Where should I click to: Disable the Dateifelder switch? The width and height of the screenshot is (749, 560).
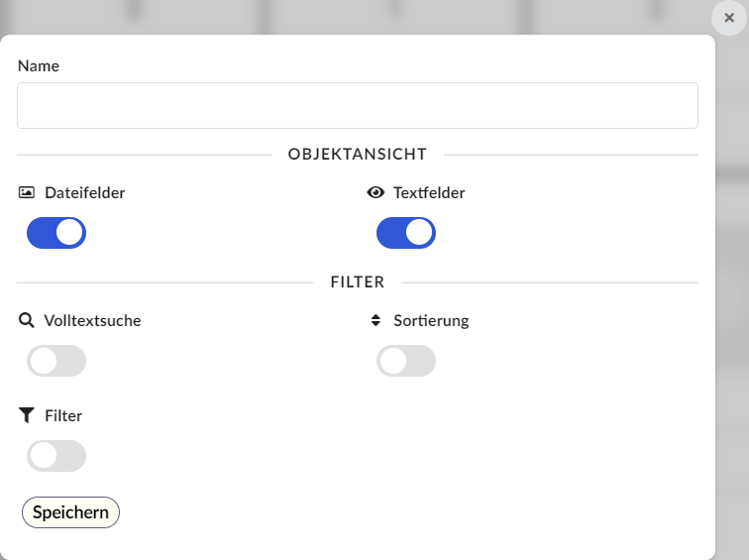[x=56, y=233]
